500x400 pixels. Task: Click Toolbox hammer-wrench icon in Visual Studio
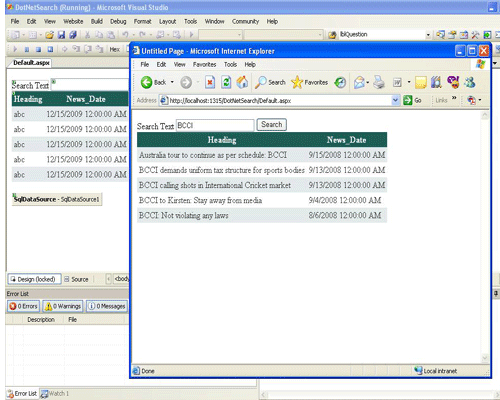(475, 34)
